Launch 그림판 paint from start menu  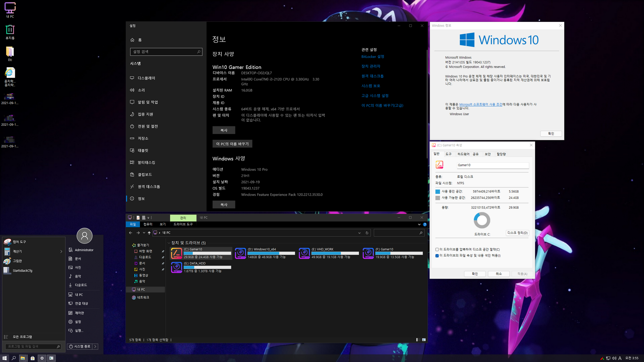[x=33, y=261]
